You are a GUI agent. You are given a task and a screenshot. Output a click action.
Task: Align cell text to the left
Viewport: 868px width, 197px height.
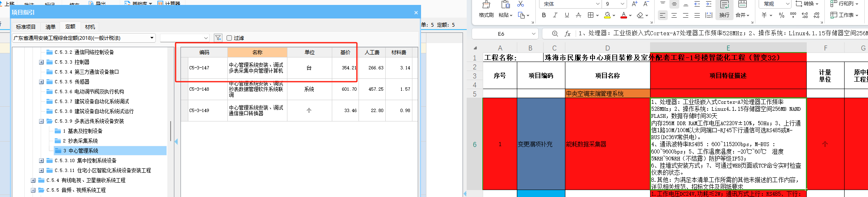pyautogui.click(x=662, y=15)
